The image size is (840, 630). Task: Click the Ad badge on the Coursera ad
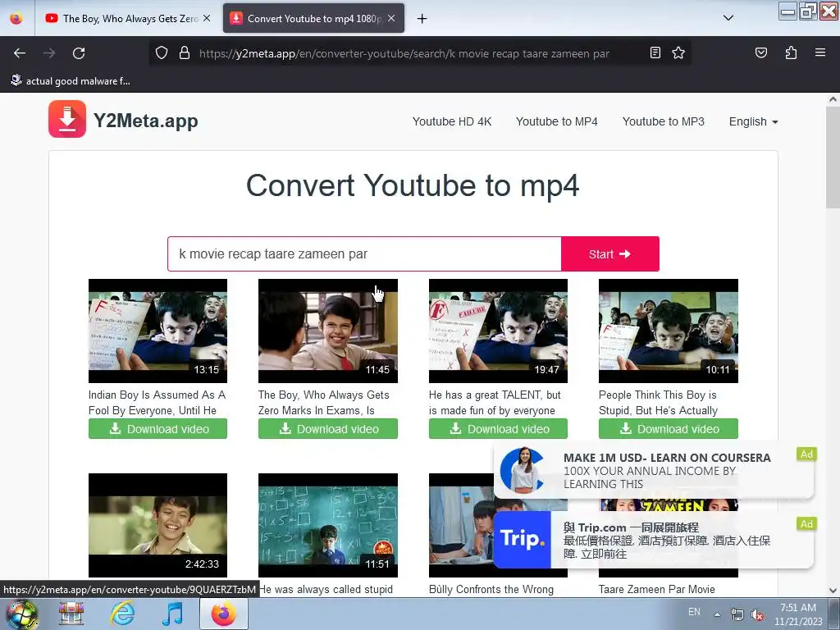click(x=806, y=454)
